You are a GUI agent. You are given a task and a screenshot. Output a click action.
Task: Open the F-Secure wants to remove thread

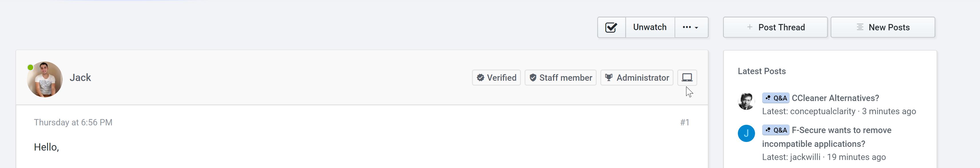pyautogui.click(x=841, y=130)
